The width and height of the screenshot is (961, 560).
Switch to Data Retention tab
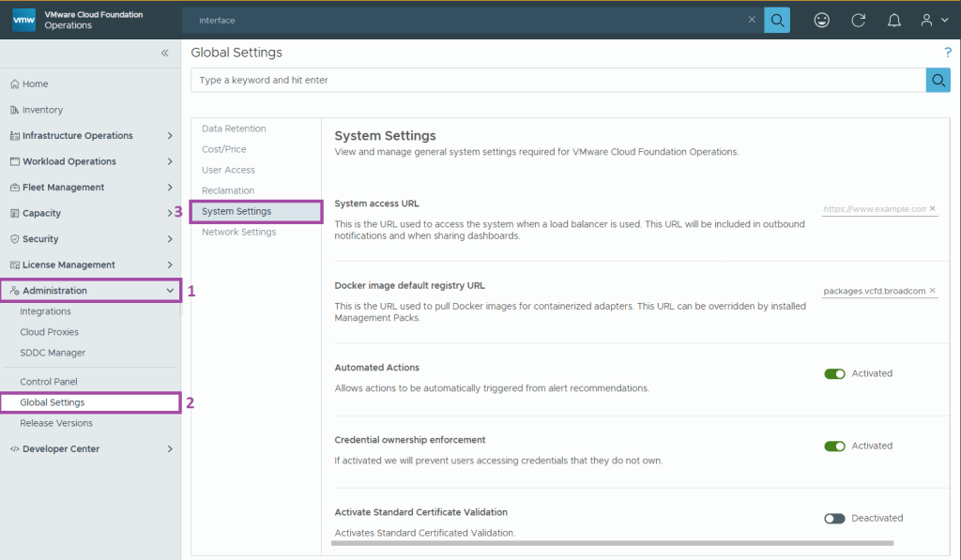pos(234,129)
